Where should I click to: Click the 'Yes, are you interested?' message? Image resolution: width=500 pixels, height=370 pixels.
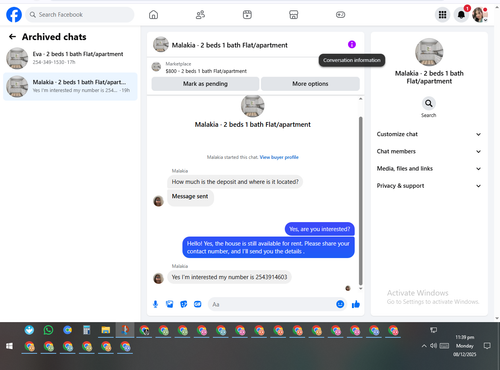[319, 229]
